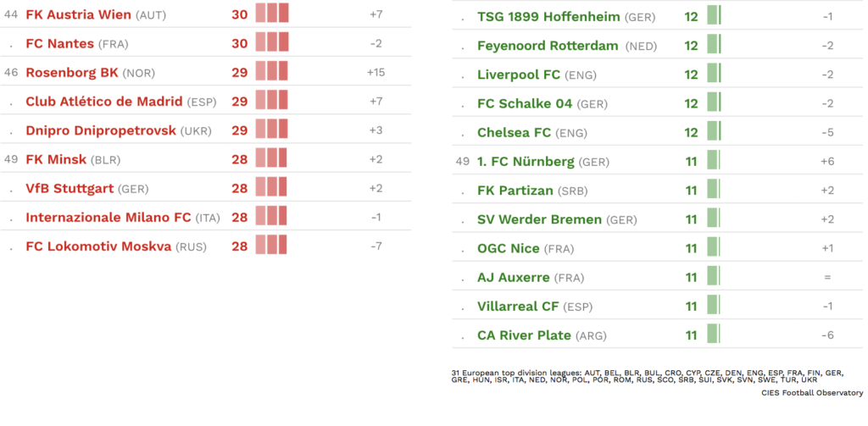Select the FC Nantes club link
The width and height of the screenshot is (868, 426).
tap(60, 44)
